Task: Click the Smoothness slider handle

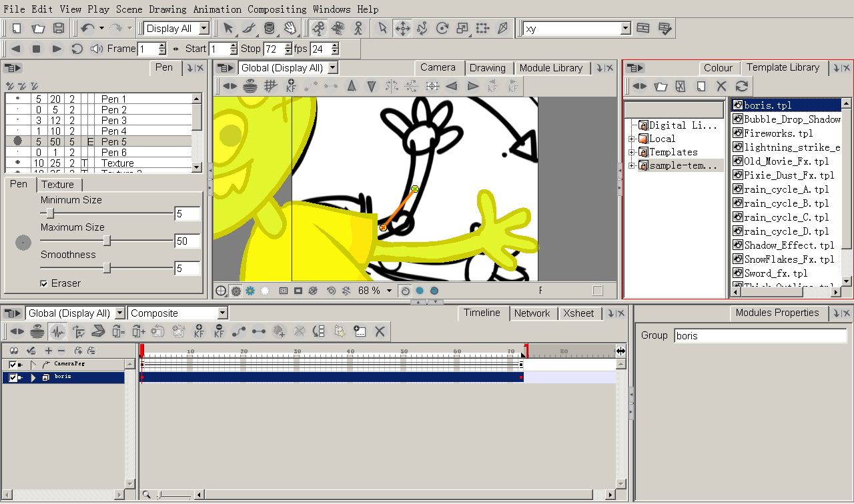Action: point(107,268)
